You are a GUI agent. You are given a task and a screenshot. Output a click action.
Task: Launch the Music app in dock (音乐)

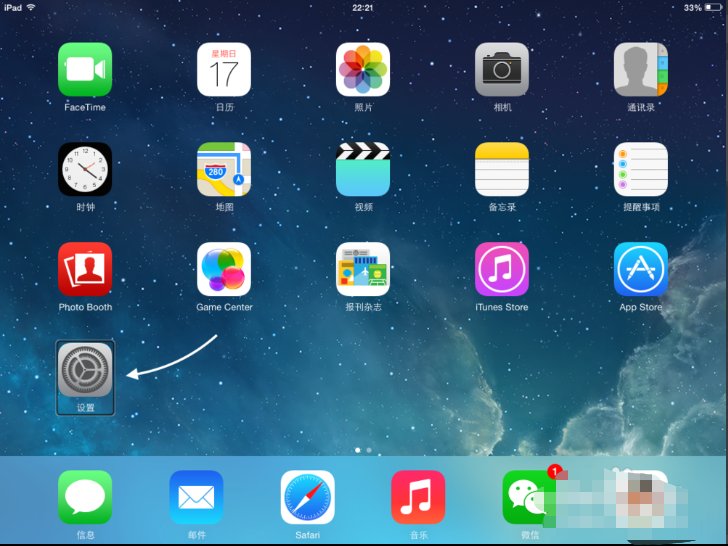[x=418, y=497]
